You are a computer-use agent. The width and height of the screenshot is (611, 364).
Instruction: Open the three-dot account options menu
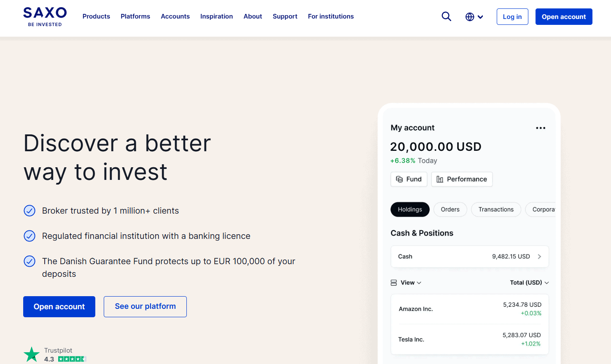(x=541, y=128)
